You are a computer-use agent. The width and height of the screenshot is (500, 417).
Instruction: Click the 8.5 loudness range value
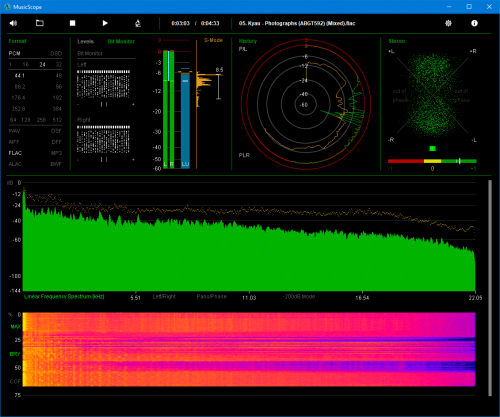[219, 70]
